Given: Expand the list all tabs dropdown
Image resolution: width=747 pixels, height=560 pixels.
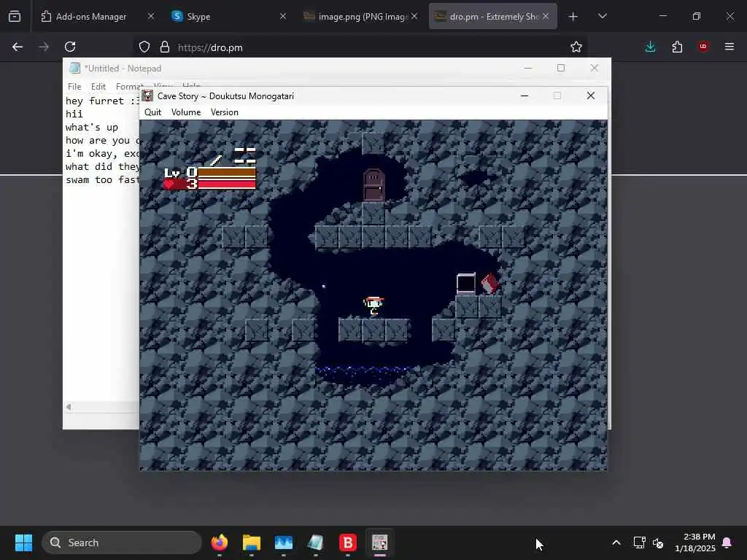Looking at the screenshot, I should coord(602,17).
